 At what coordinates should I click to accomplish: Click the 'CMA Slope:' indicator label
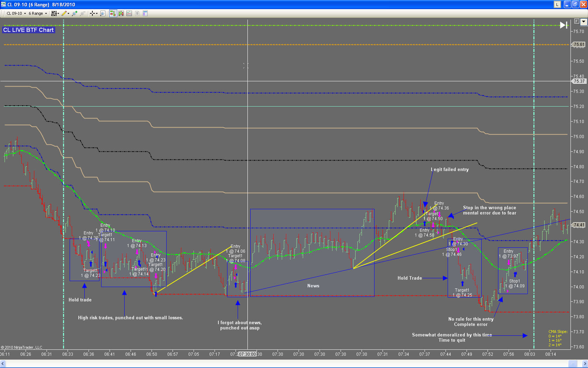558,332
